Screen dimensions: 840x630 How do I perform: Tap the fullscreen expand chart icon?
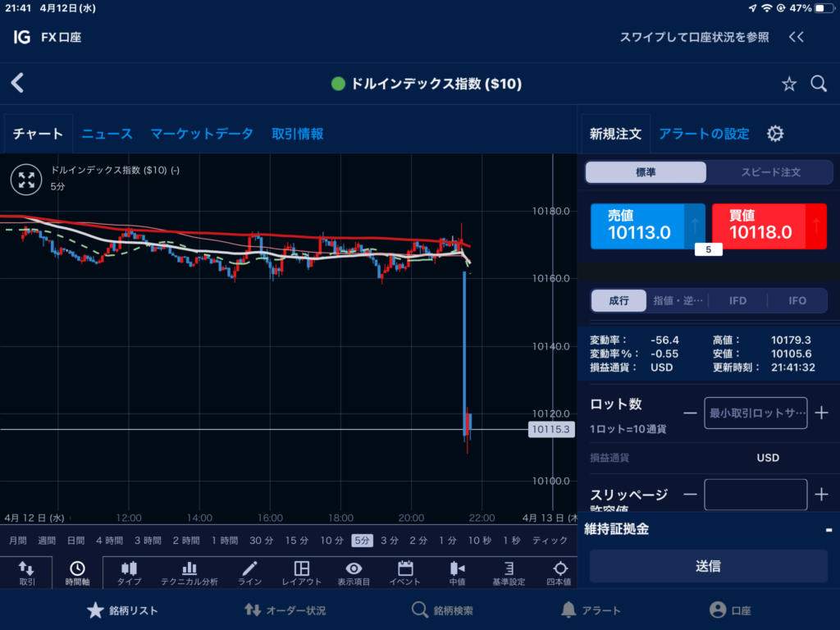coord(25,179)
